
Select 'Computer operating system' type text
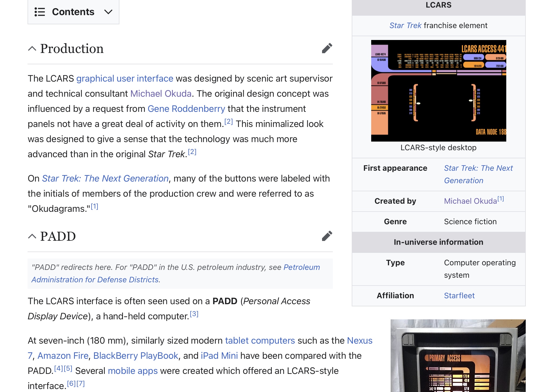pos(480,269)
